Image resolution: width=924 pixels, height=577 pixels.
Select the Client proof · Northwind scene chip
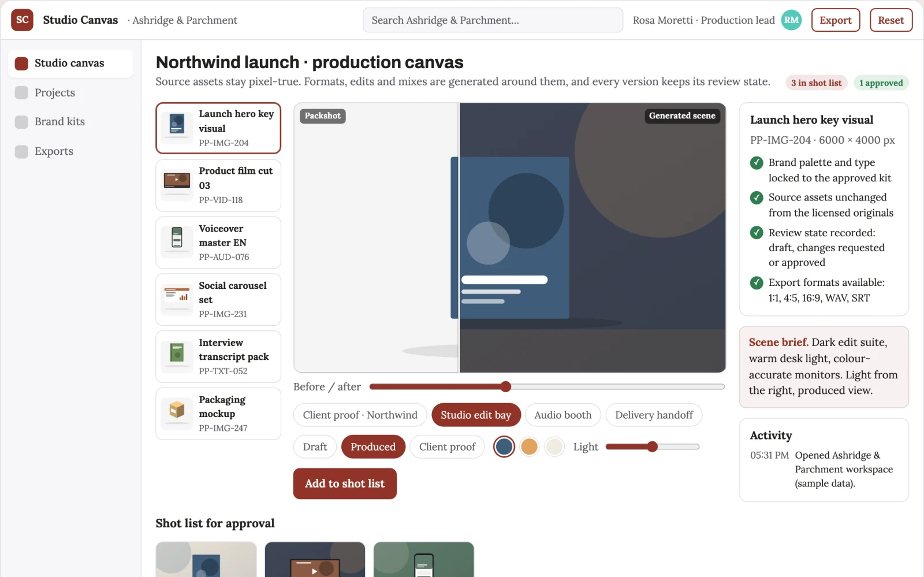click(x=360, y=415)
